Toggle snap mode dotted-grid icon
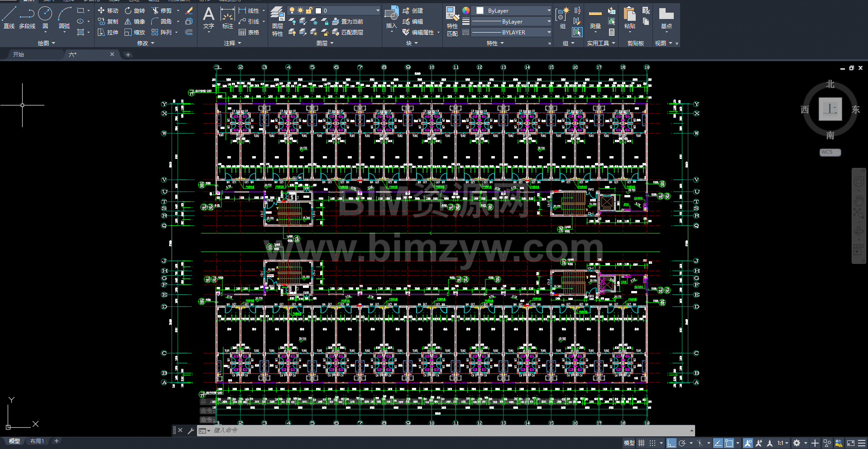868x449 pixels. tap(652, 443)
